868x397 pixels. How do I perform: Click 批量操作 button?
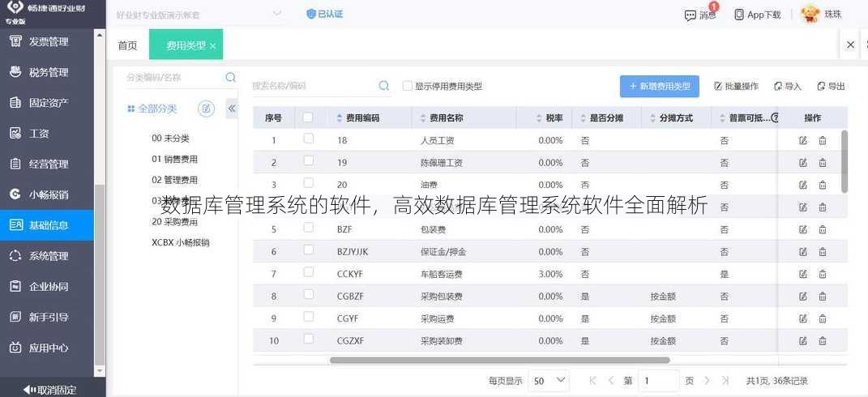tap(736, 87)
